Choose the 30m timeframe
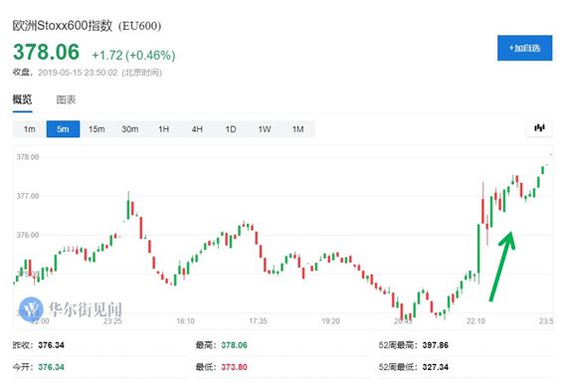Screen dimensions: 572x392 [130, 129]
